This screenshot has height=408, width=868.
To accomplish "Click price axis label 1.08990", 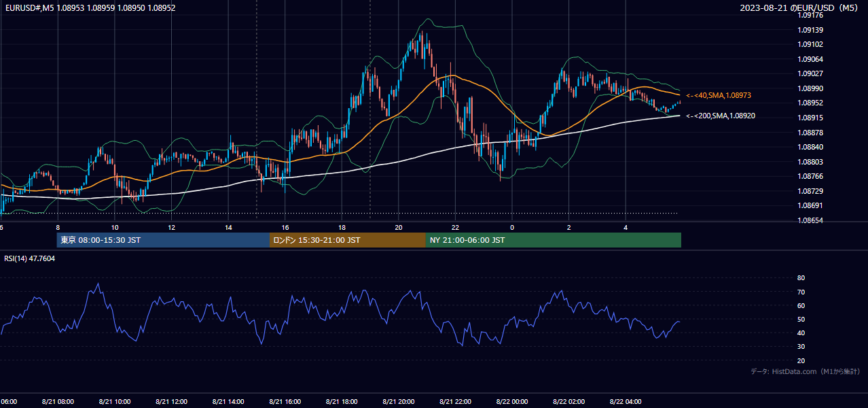I will pos(810,88).
